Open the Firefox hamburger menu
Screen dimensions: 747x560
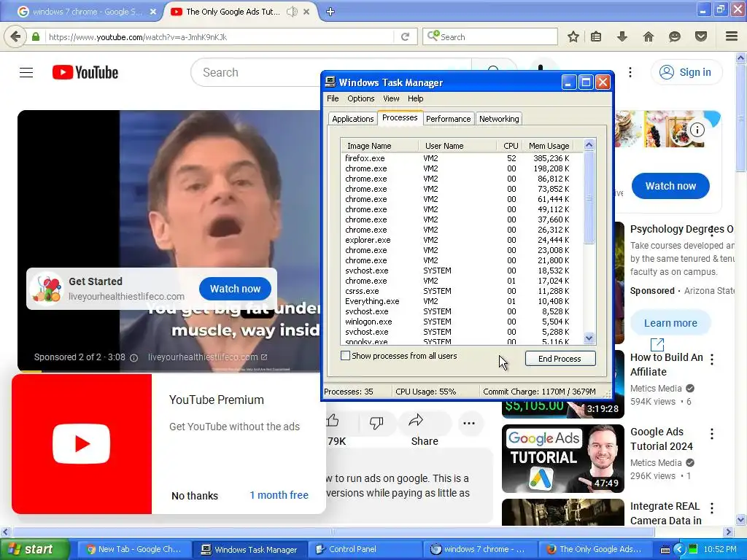point(732,36)
